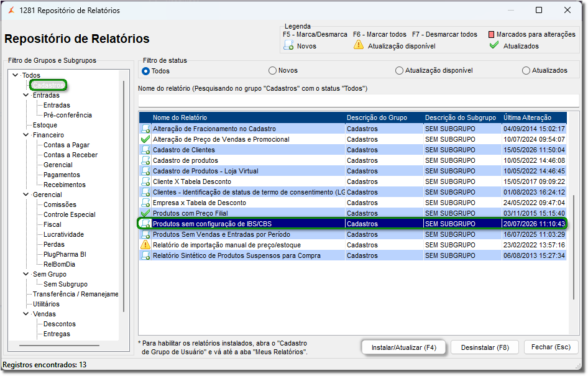Click the date 10/07/2024 09:54:07 cell

[x=534, y=139]
